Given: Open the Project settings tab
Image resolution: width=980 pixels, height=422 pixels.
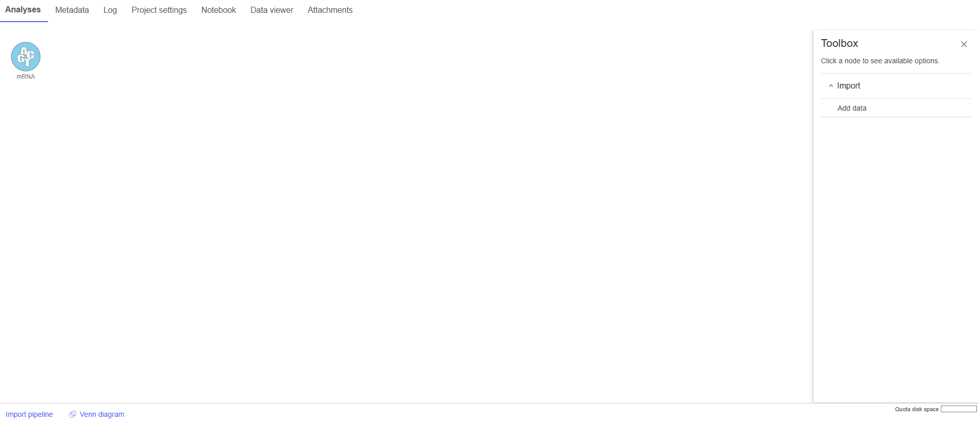Looking at the screenshot, I should (159, 10).
